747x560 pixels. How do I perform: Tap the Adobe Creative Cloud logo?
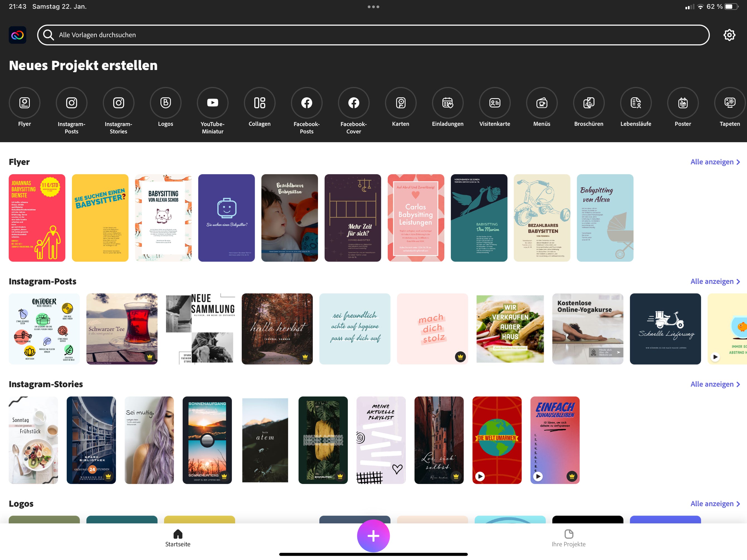click(x=18, y=35)
